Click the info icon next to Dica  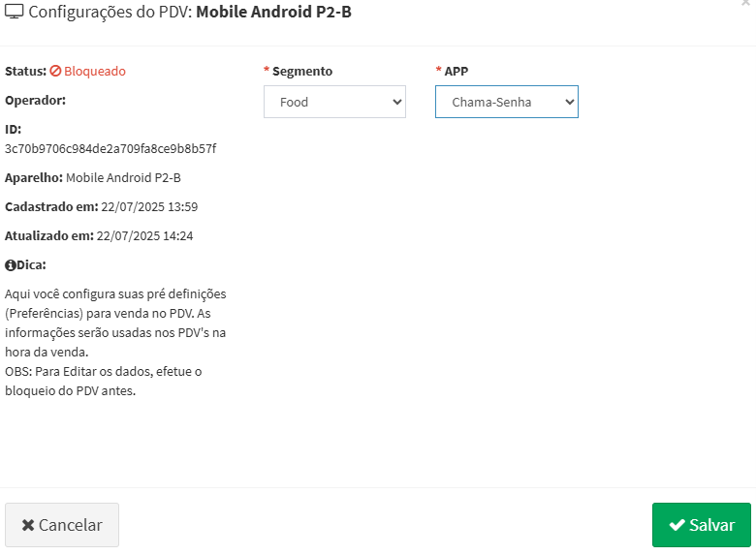coord(11,265)
